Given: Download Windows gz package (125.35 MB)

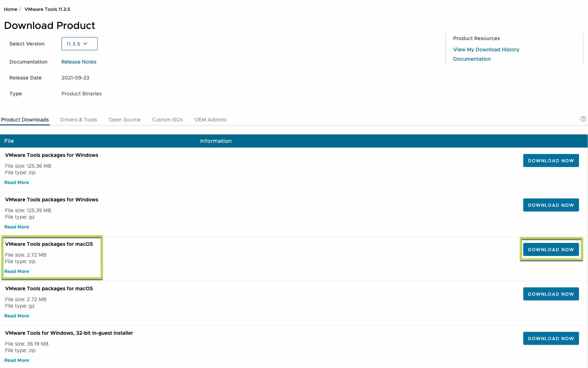Looking at the screenshot, I should (551, 205).
